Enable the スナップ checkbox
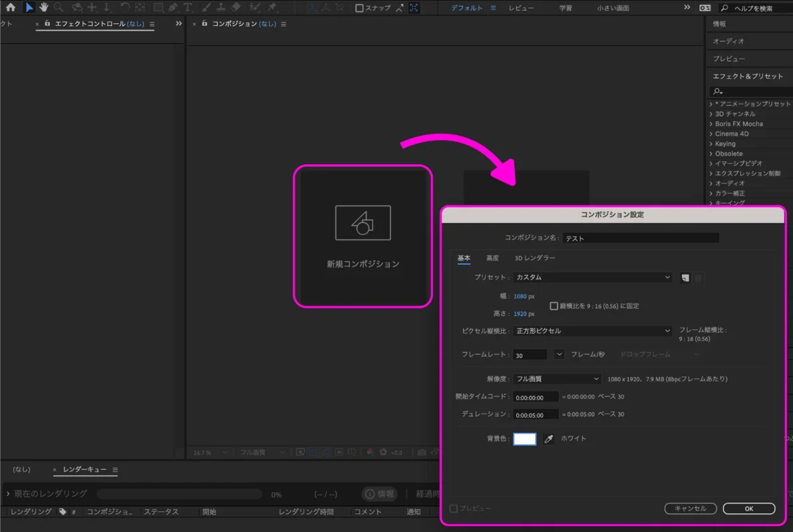 point(359,8)
